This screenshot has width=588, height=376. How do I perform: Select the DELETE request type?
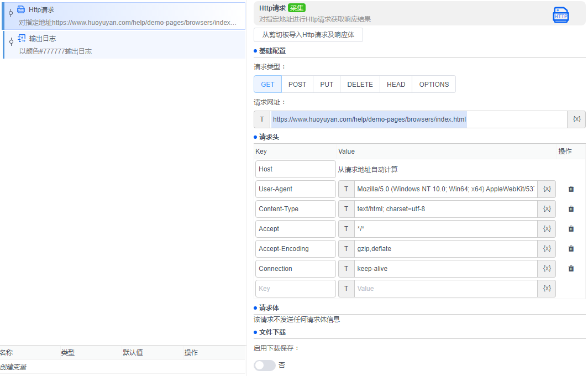[x=360, y=84]
